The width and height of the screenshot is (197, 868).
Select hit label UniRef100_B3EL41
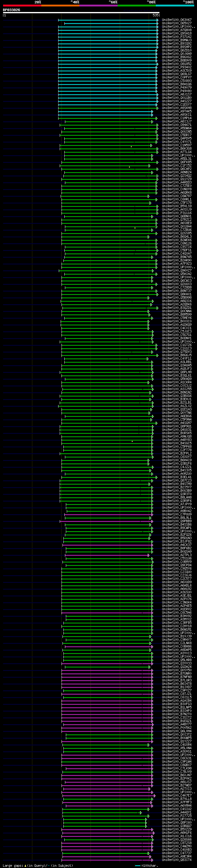click(x=177, y=477)
